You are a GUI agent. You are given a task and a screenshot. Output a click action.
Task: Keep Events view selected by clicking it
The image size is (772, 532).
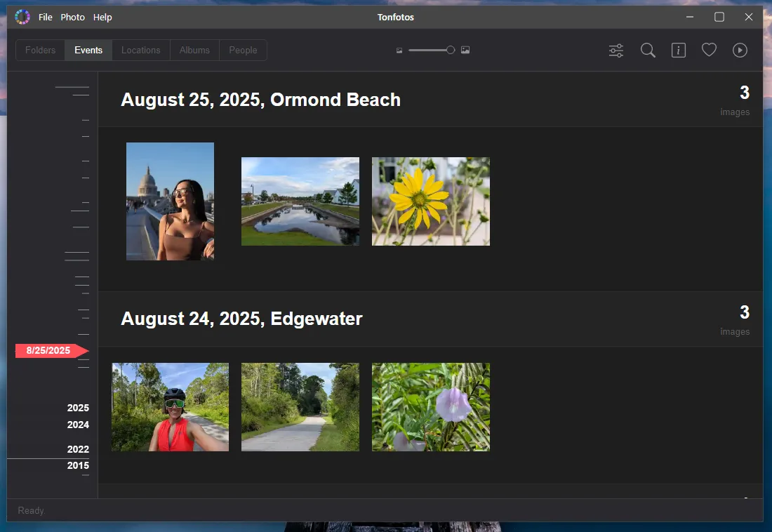[x=88, y=50]
